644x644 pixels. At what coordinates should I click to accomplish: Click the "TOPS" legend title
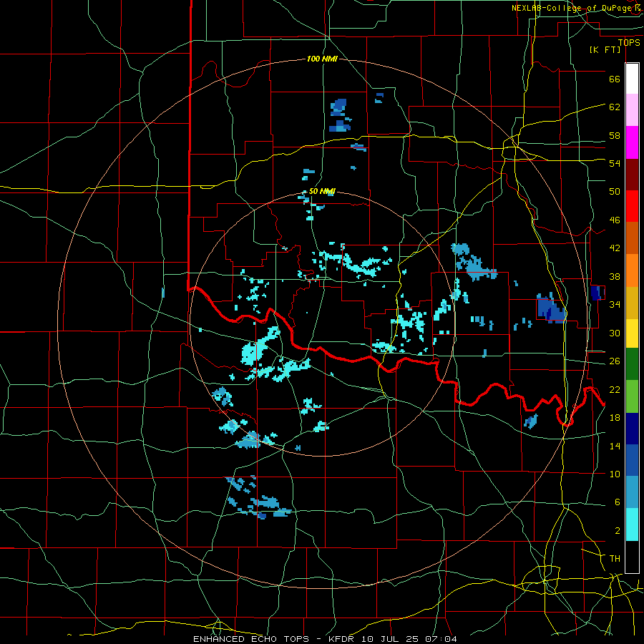629,42
